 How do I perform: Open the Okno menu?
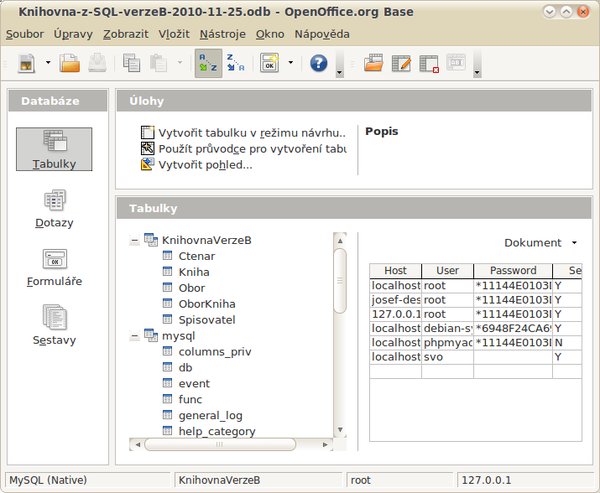(x=270, y=34)
